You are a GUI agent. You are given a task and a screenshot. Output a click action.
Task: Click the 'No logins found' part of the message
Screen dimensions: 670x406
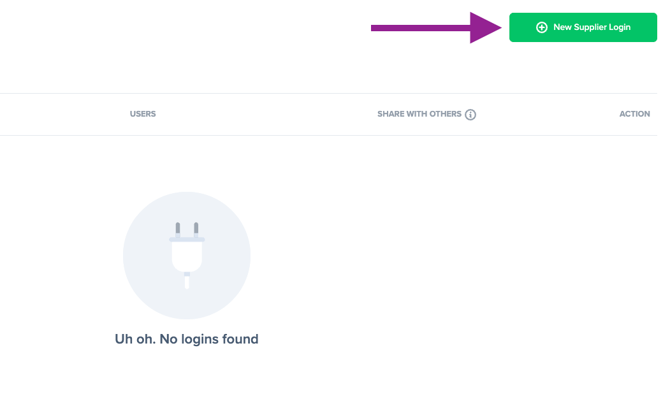tap(209, 339)
